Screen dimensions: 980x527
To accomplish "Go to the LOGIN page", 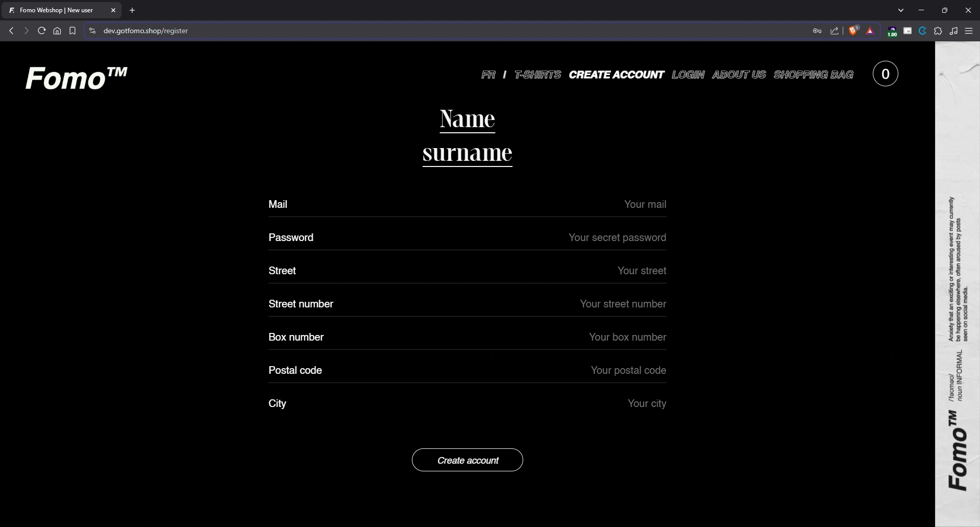I will [x=688, y=75].
